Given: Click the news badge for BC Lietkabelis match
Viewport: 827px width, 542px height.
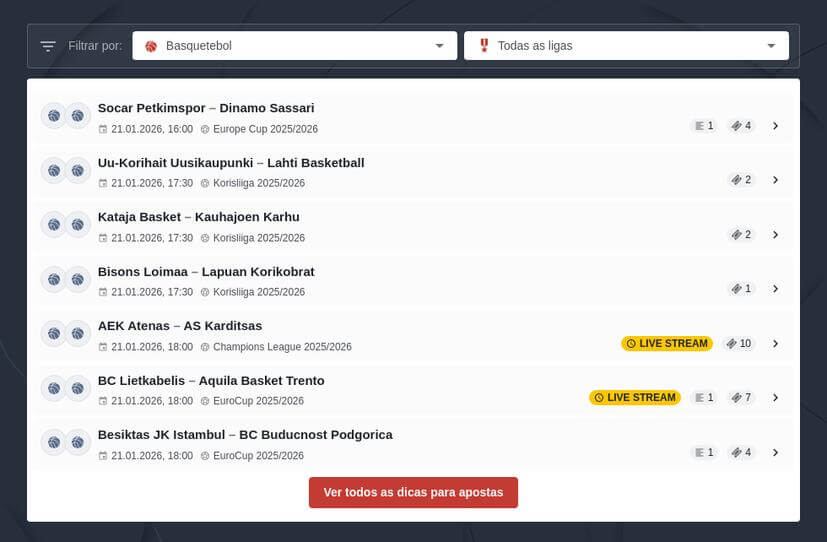Looking at the screenshot, I should tap(704, 397).
